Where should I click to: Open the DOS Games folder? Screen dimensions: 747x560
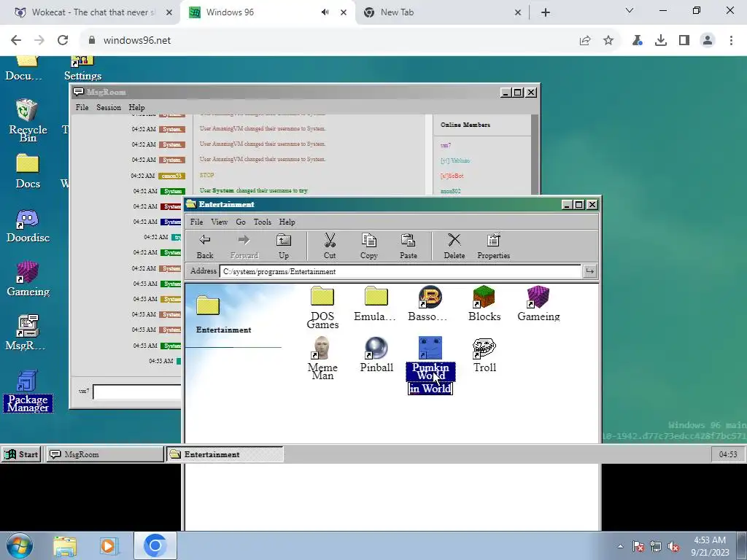322,307
